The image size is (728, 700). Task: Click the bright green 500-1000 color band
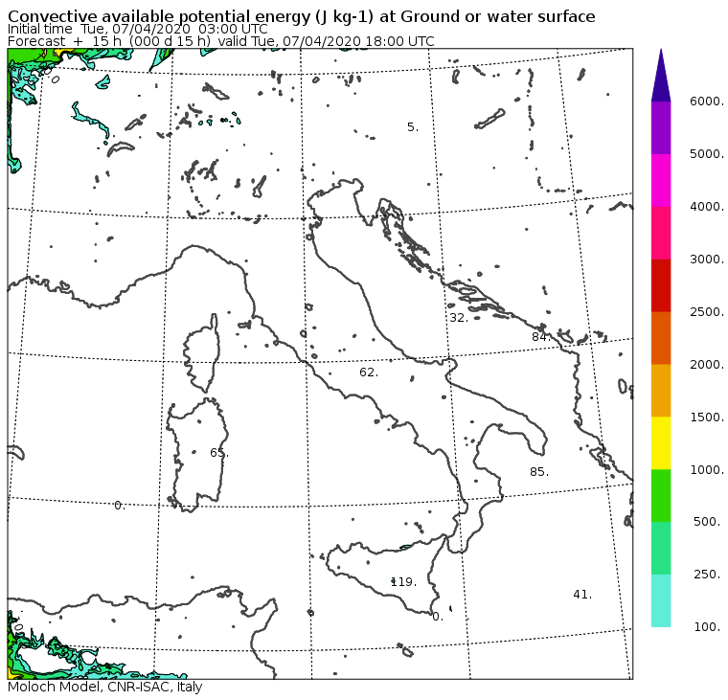click(x=661, y=495)
